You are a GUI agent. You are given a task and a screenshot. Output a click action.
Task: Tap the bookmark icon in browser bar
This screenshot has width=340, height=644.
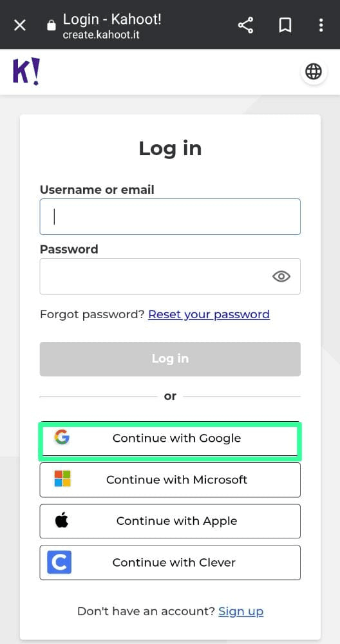pyautogui.click(x=285, y=26)
